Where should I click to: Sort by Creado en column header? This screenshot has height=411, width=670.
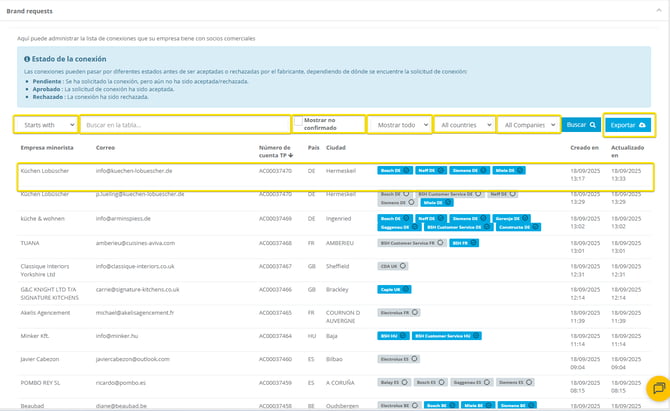pos(585,147)
